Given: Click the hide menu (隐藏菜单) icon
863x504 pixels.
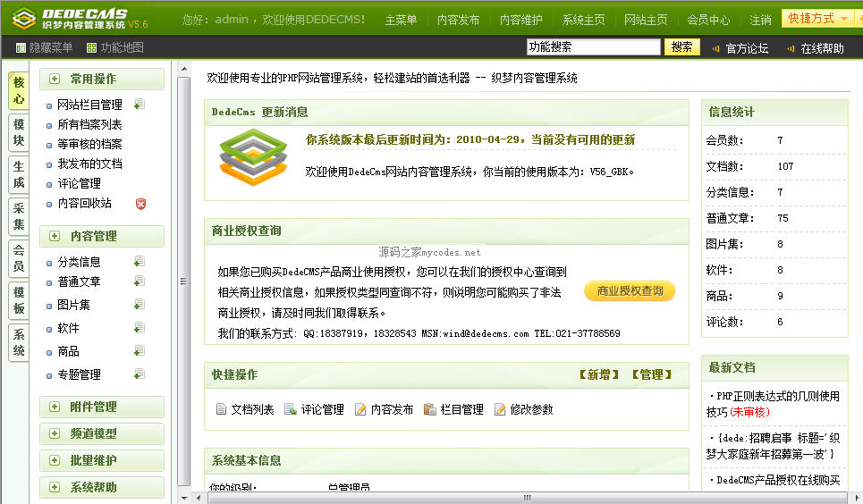Looking at the screenshot, I should pyautogui.click(x=21, y=48).
